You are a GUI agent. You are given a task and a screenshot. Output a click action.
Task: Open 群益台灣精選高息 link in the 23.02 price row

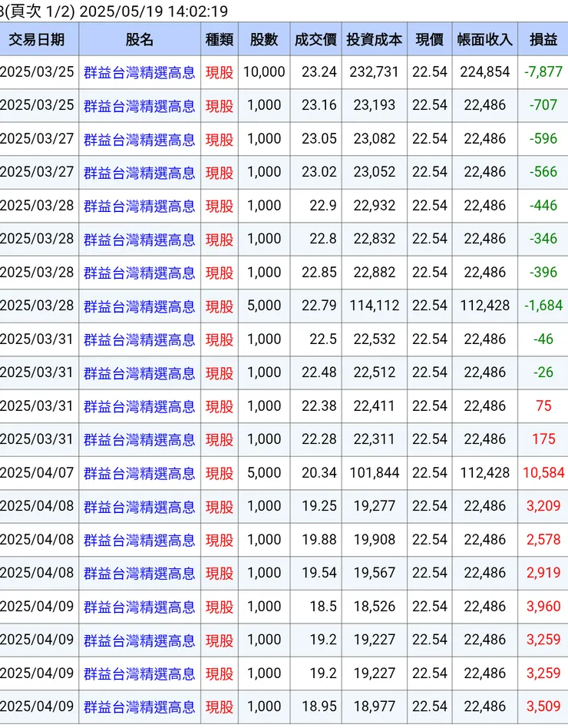click(x=139, y=173)
